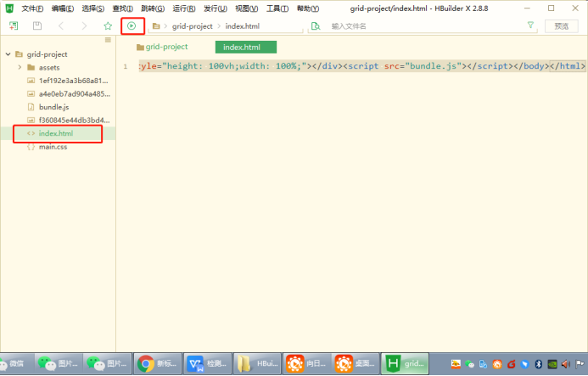Select the assets folder in tree

pyautogui.click(x=49, y=68)
